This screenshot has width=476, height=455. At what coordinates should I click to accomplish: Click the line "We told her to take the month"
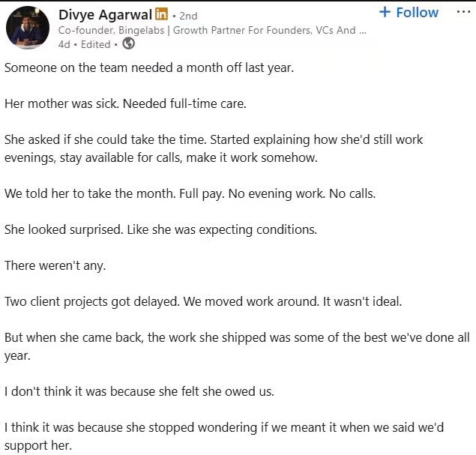[190, 193]
